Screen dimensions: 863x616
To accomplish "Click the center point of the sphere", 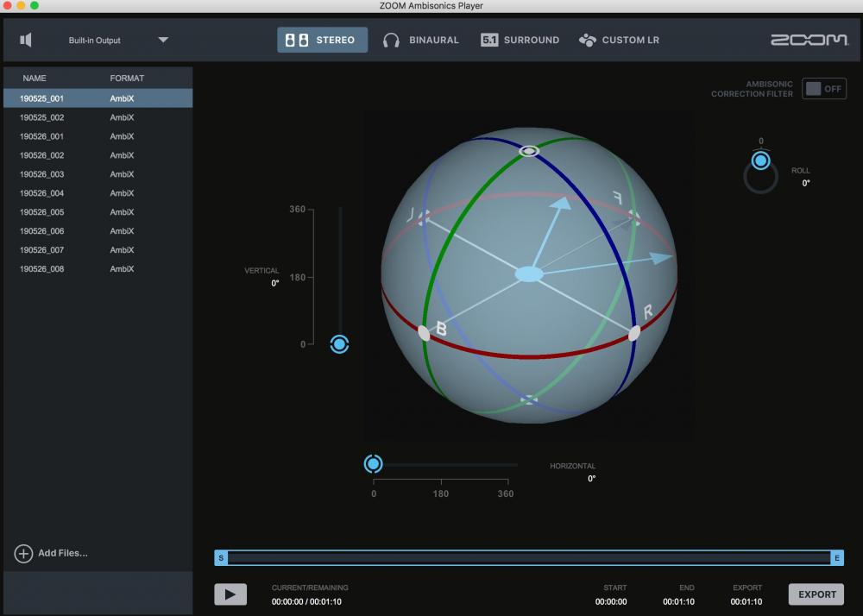I will pos(529,274).
